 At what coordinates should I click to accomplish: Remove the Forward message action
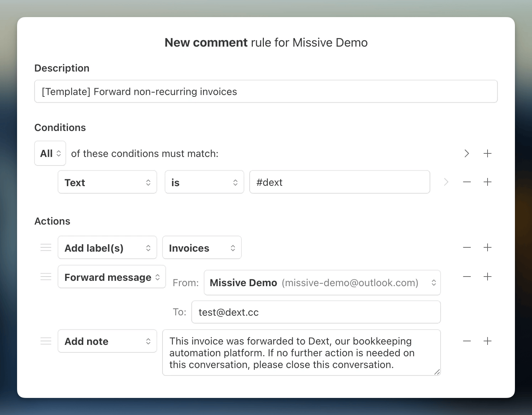[467, 277]
